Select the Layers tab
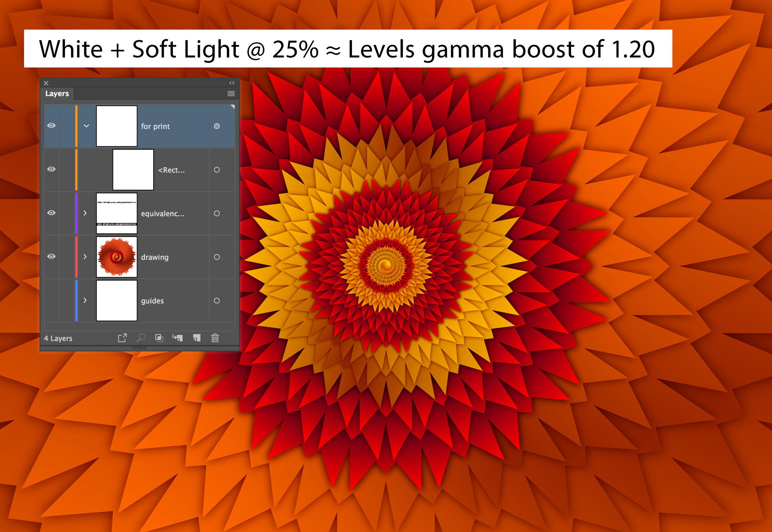 coord(57,93)
